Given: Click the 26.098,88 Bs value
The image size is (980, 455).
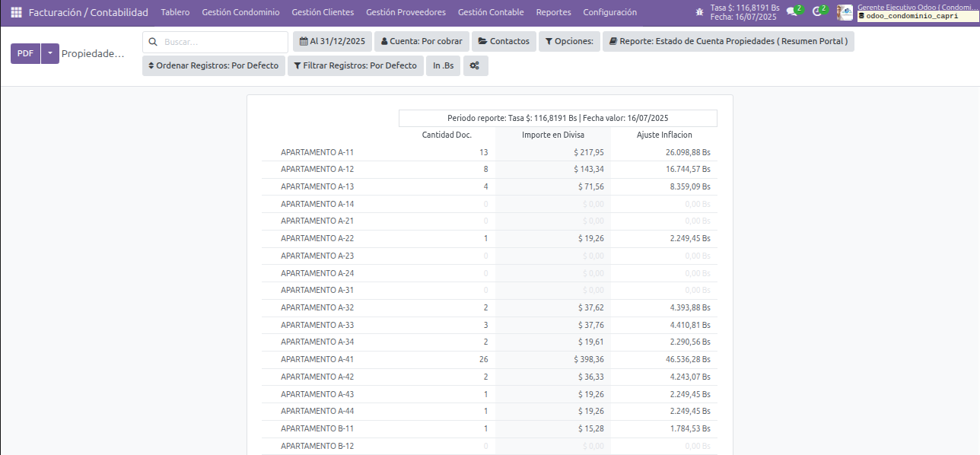Looking at the screenshot, I should [x=688, y=152].
